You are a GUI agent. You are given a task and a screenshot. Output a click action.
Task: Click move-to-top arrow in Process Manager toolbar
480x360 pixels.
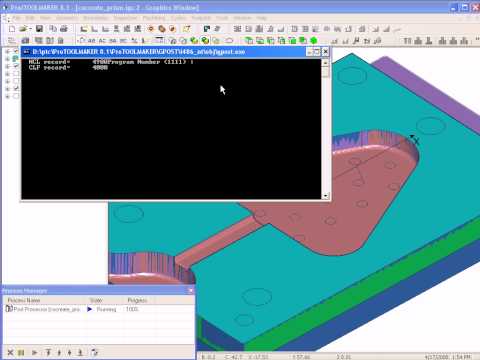tap(48, 352)
